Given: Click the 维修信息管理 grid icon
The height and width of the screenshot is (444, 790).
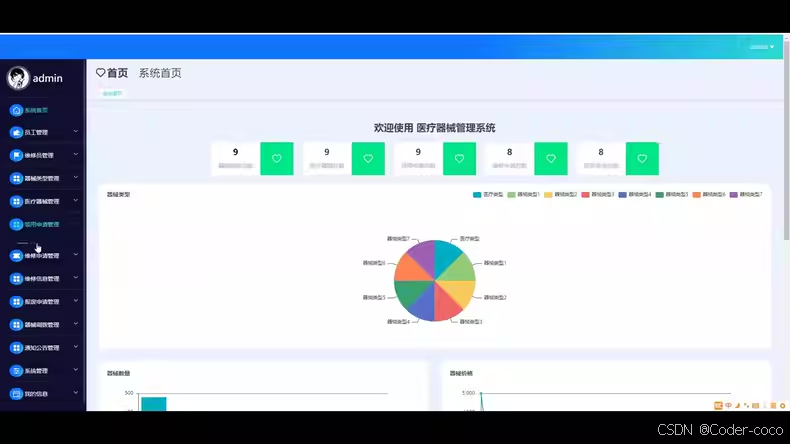Looking at the screenshot, I should (16, 279).
